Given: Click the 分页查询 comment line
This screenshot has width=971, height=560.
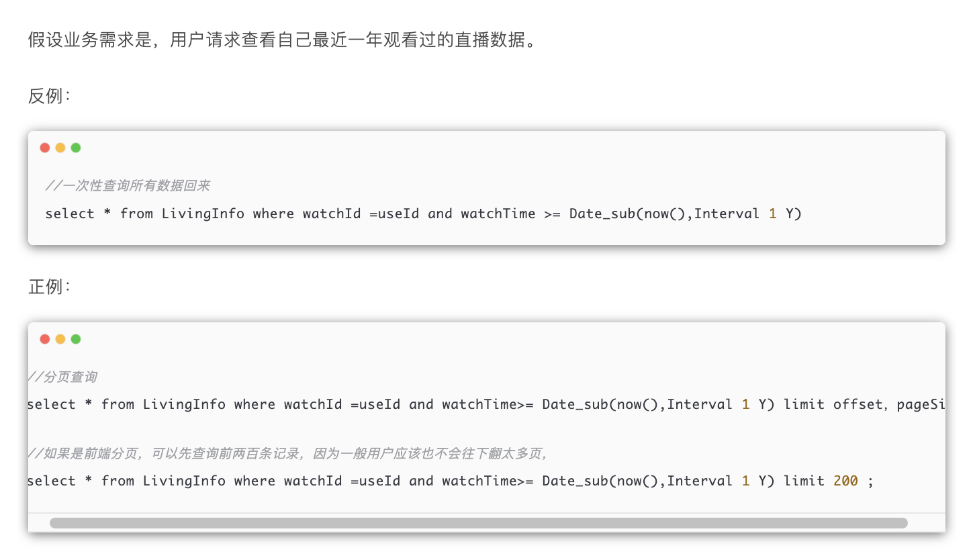Looking at the screenshot, I should click(x=63, y=377).
